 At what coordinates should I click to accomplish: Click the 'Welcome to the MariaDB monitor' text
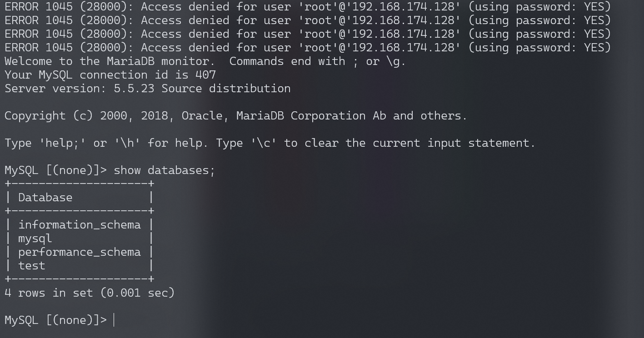point(107,61)
